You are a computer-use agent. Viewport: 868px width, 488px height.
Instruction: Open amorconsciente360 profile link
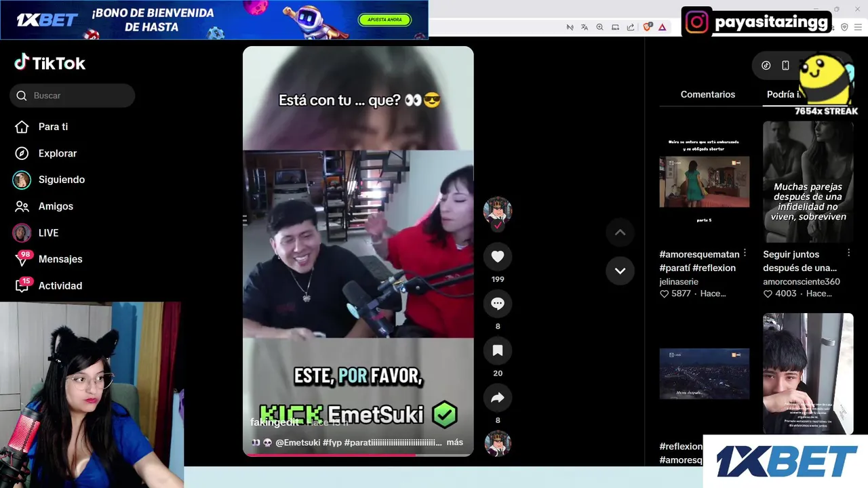(802, 281)
